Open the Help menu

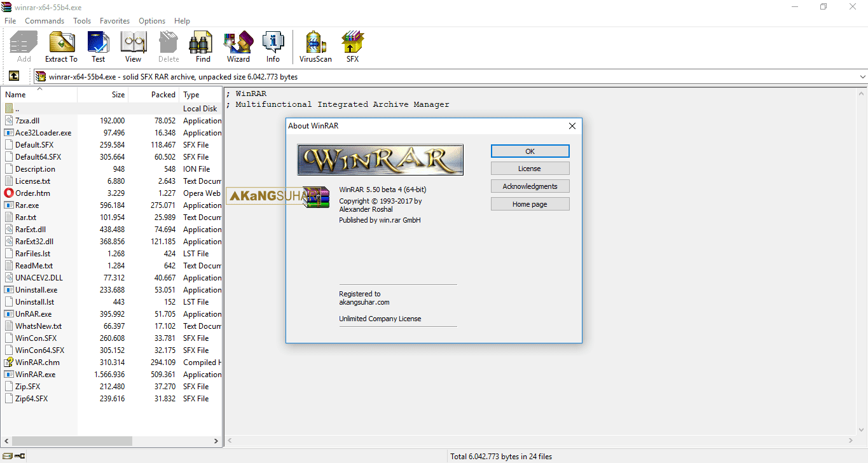[x=182, y=21]
